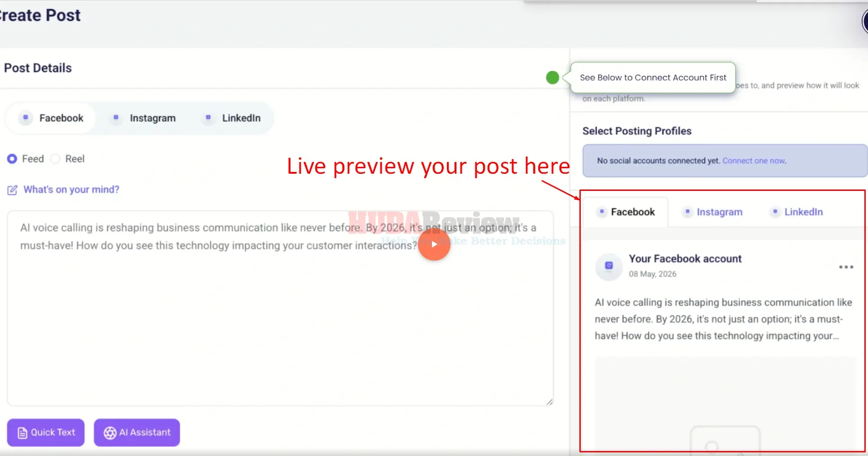Click the Connect one now link
This screenshot has width=868, height=456.
[754, 161]
